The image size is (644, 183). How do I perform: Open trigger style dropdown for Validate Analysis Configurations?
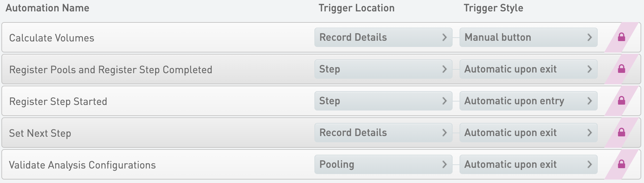click(x=528, y=164)
